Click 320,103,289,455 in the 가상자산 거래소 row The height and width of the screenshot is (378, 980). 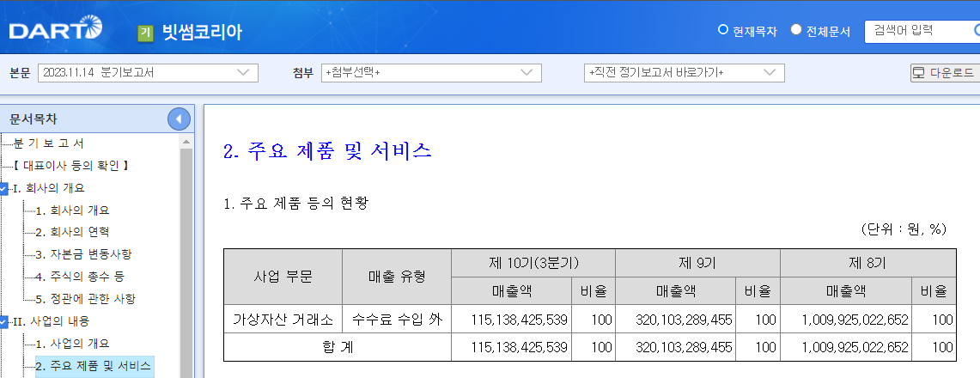tap(683, 321)
